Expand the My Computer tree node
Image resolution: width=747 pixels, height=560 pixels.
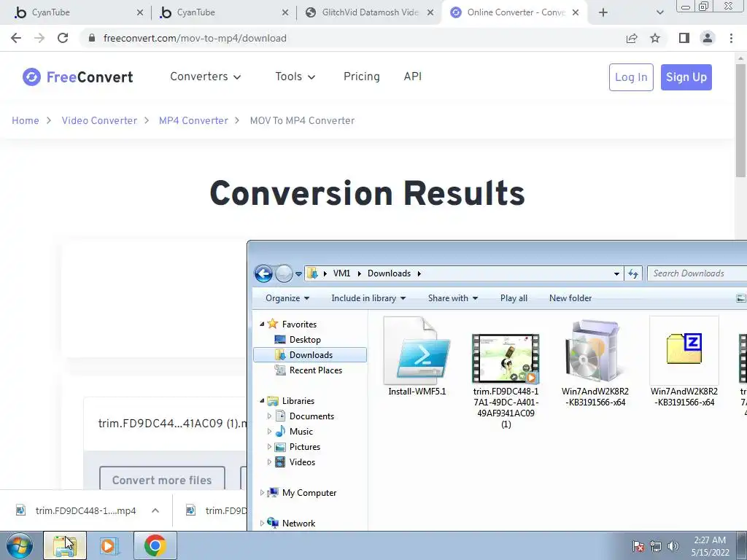pyautogui.click(x=262, y=493)
